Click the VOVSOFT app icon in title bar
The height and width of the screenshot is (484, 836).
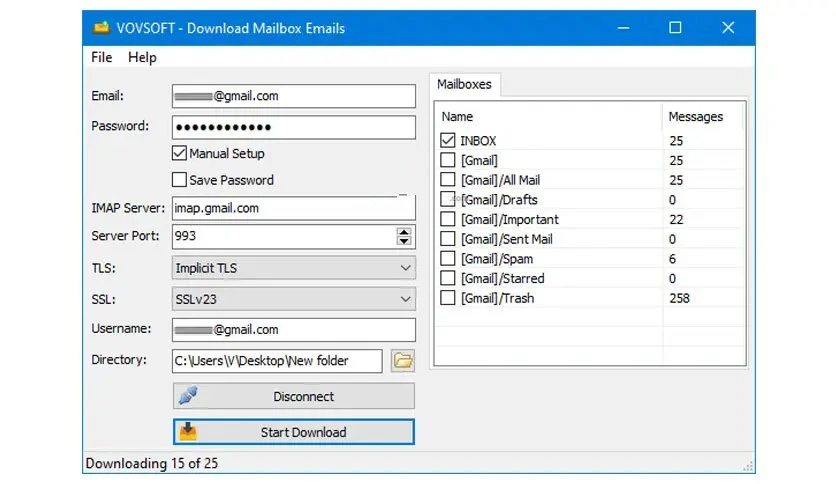(x=101, y=28)
